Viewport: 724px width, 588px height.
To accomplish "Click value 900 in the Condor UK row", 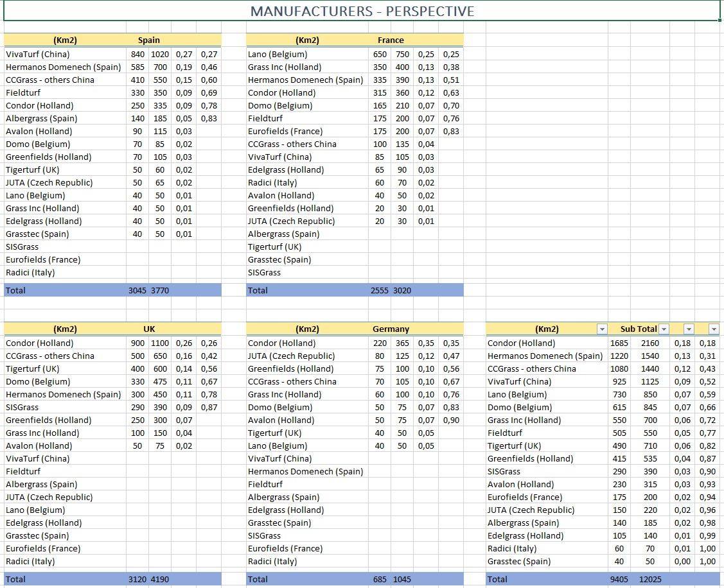I will 137,343.
